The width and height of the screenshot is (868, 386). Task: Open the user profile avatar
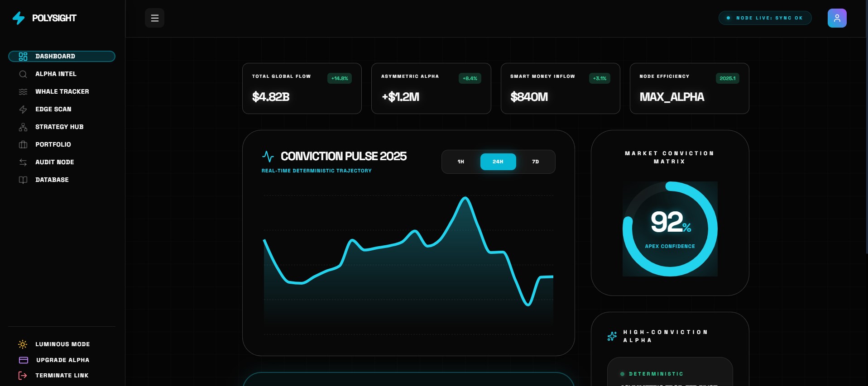pyautogui.click(x=837, y=18)
